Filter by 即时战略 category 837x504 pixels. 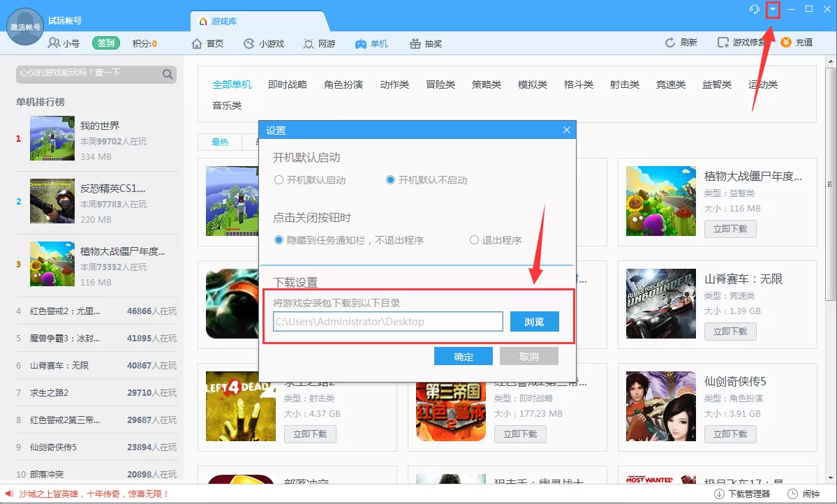pyautogui.click(x=288, y=84)
